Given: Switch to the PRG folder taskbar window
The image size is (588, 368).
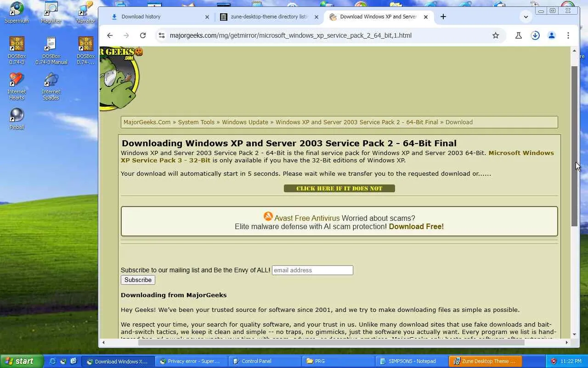Looking at the screenshot, I should pyautogui.click(x=338, y=361).
